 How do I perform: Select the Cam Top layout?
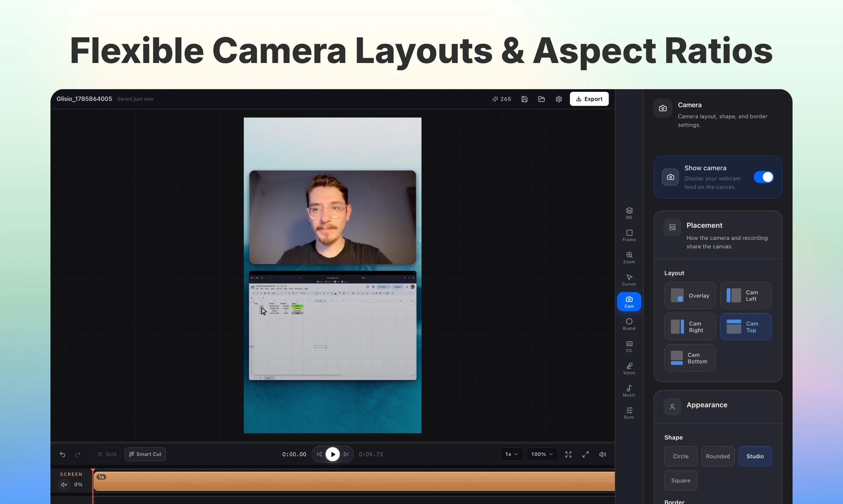coord(745,326)
